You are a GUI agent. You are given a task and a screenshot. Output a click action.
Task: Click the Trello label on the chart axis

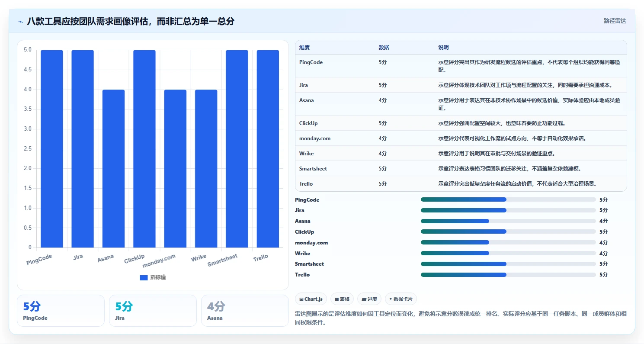point(261,257)
